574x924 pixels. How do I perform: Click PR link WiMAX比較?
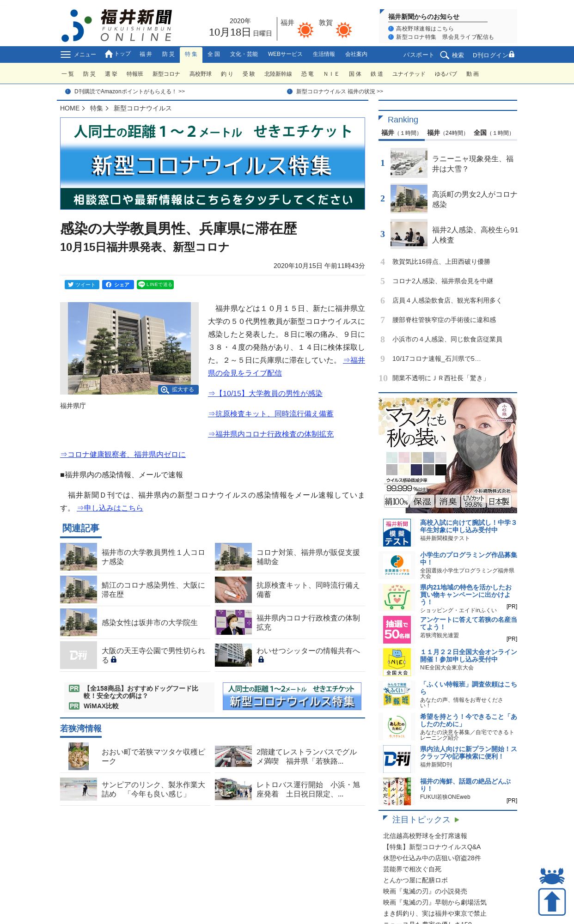pyautogui.click(x=101, y=706)
